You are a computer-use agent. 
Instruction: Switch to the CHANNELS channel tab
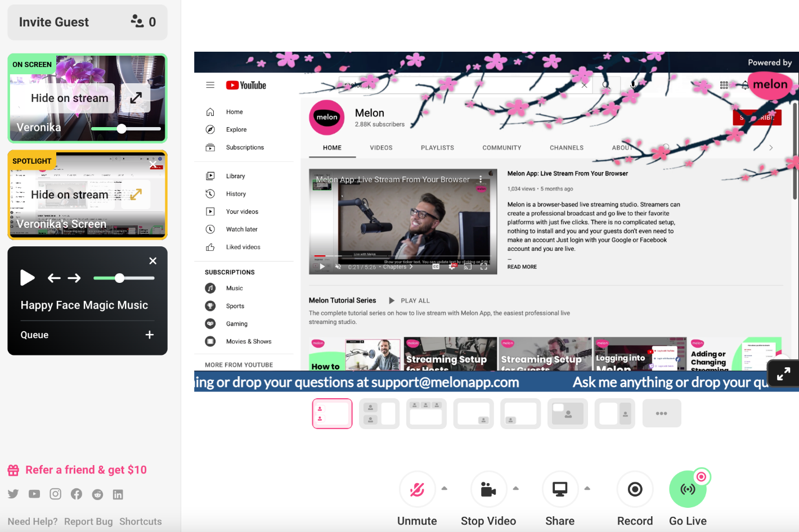pos(567,148)
